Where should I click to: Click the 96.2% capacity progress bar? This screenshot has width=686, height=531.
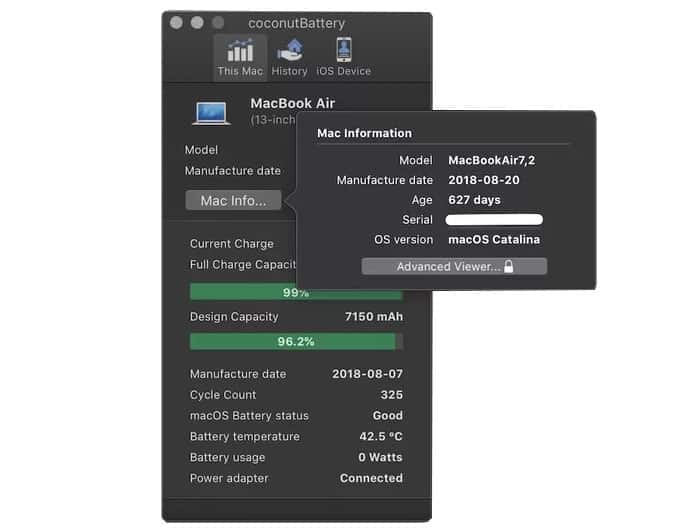tap(296, 342)
